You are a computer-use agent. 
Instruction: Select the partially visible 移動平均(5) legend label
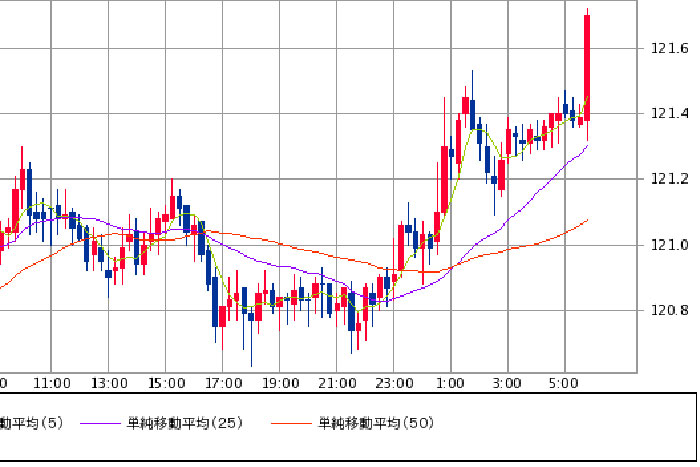(x=31, y=423)
